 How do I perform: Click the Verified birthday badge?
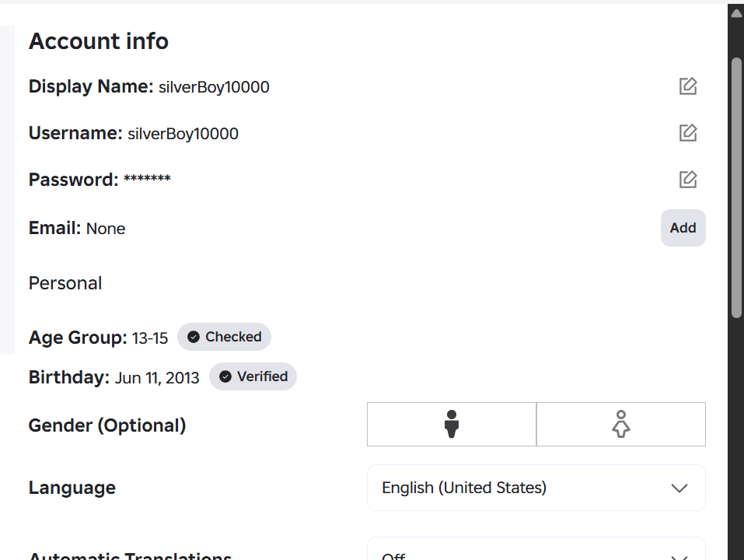(253, 376)
